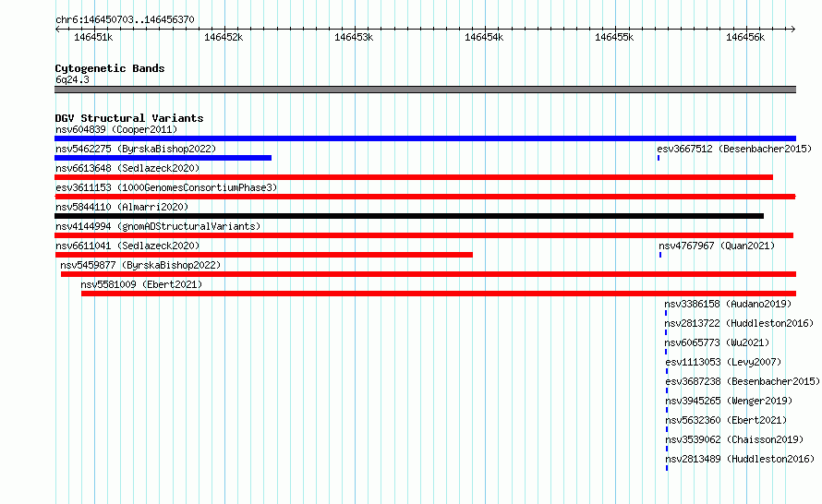Click the 146452k ruler tick label

pos(224,37)
